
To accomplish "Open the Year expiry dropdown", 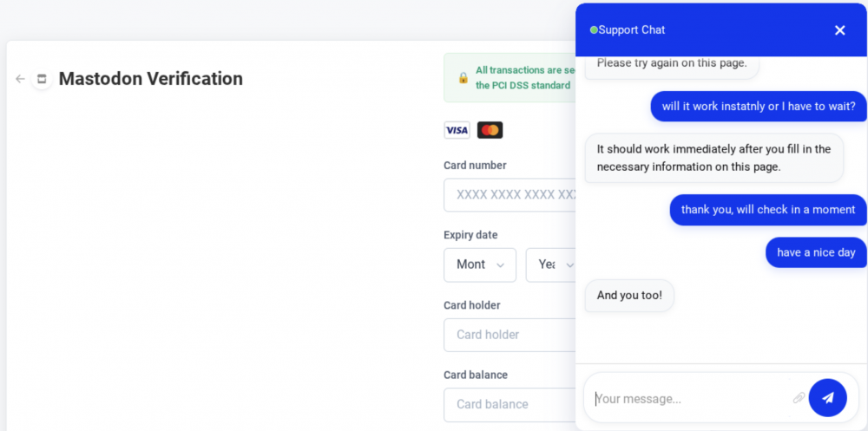I will pos(551,265).
